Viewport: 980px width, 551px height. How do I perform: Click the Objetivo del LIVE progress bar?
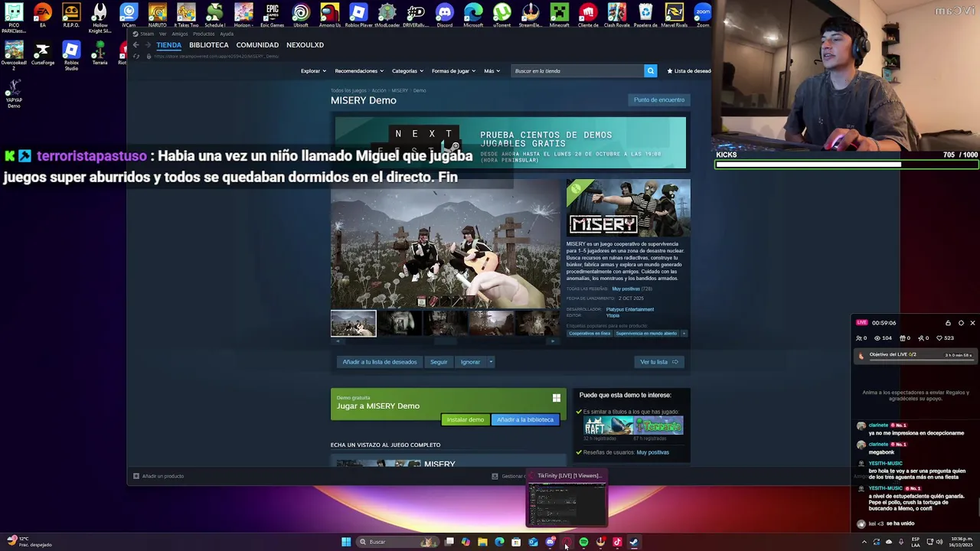(x=915, y=355)
